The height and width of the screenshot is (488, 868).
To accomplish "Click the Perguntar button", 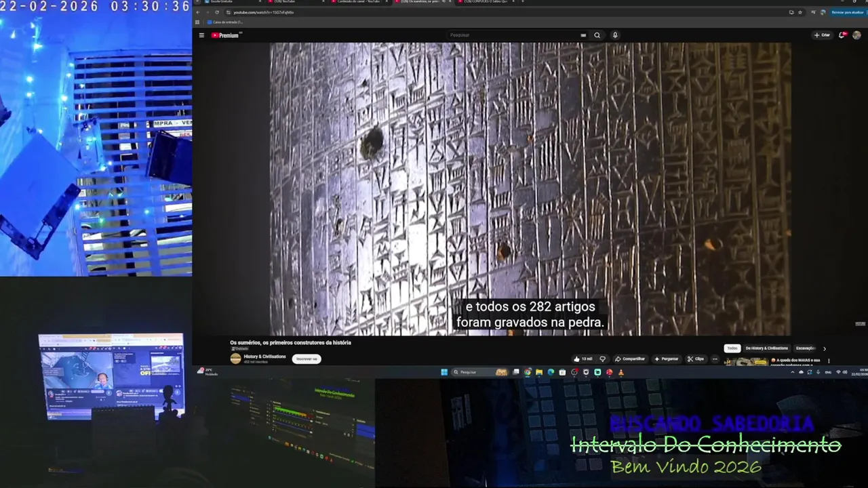I will pyautogui.click(x=666, y=359).
